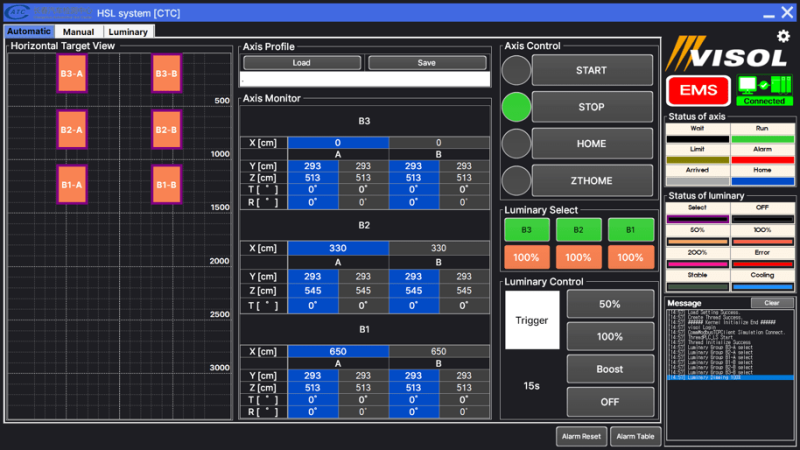Select the highlighted last message row
800x450 pixels.
click(x=730, y=378)
